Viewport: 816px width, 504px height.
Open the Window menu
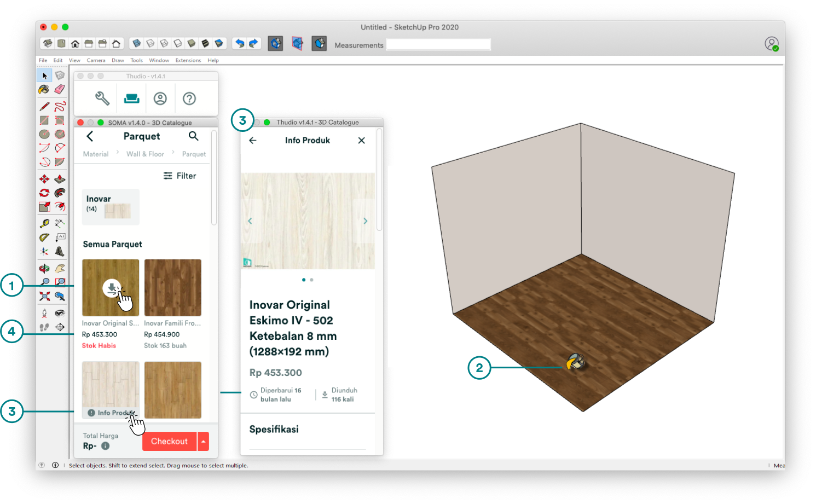(x=159, y=60)
